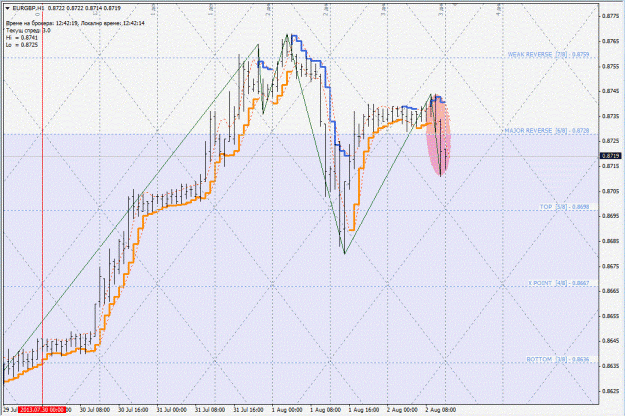The height and width of the screenshot is (416, 625).
Task: Click the 2 Aug 08:00 time label
Action: [440, 410]
